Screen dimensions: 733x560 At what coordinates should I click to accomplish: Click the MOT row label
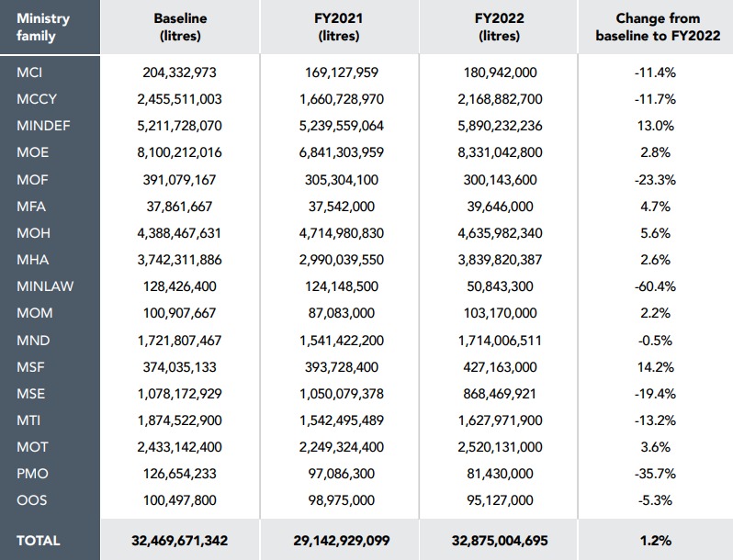click(x=32, y=447)
